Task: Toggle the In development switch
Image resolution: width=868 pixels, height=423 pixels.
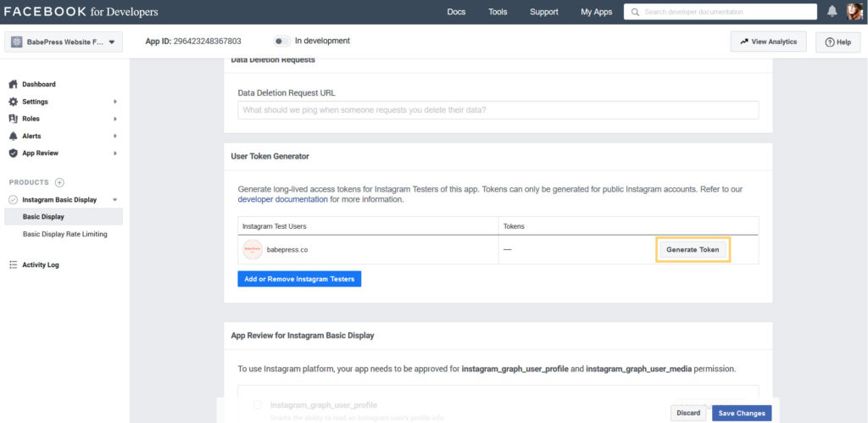Action: click(x=281, y=41)
